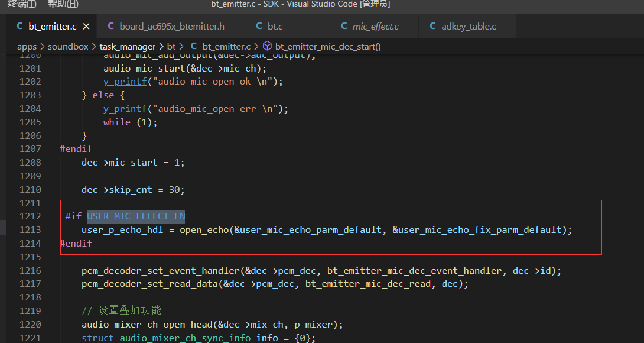Click line number 1216 in the gutter
644x343 pixels.
pos(30,271)
